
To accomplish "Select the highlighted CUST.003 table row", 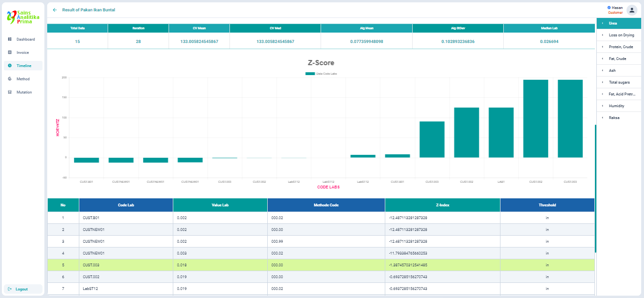I will click(x=321, y=265).
